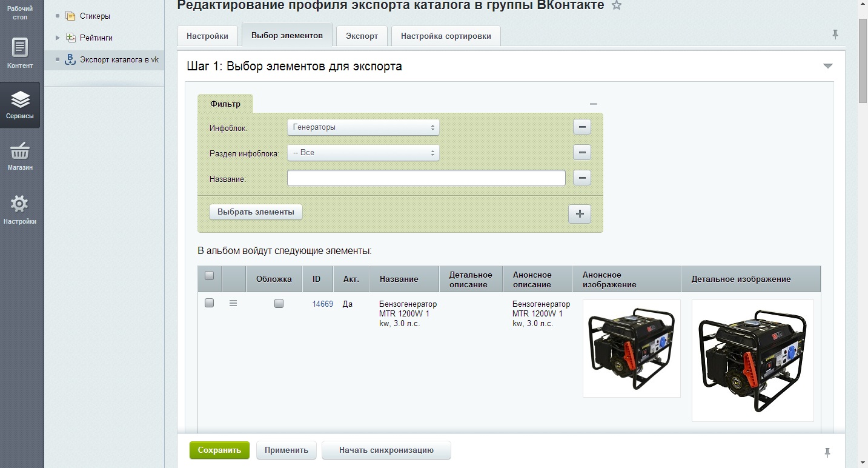The image size is (868, 468).
Task: Switch to the Экспорт tab
Action: pos(361,36)
